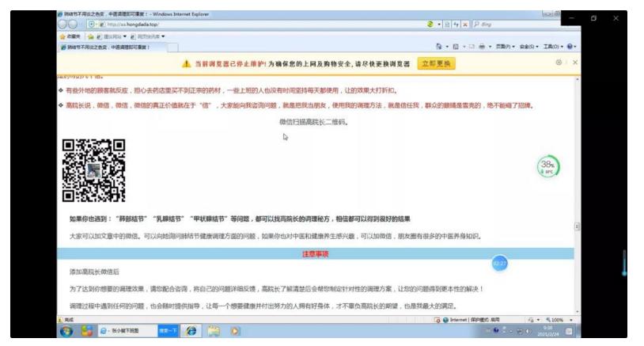Refresh the page with the refresh icon
Screen dimensions: 644x346
click(x=456, y=25)
